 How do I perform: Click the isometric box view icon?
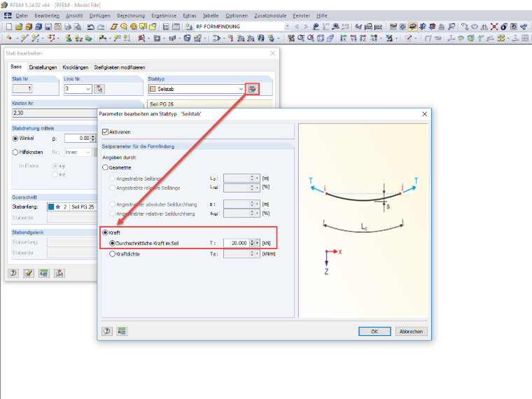click(321, 38)
